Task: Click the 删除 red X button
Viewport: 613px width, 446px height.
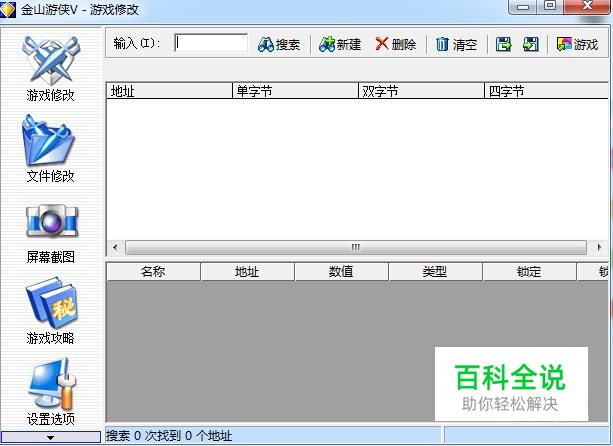Action: pos(396,44)
